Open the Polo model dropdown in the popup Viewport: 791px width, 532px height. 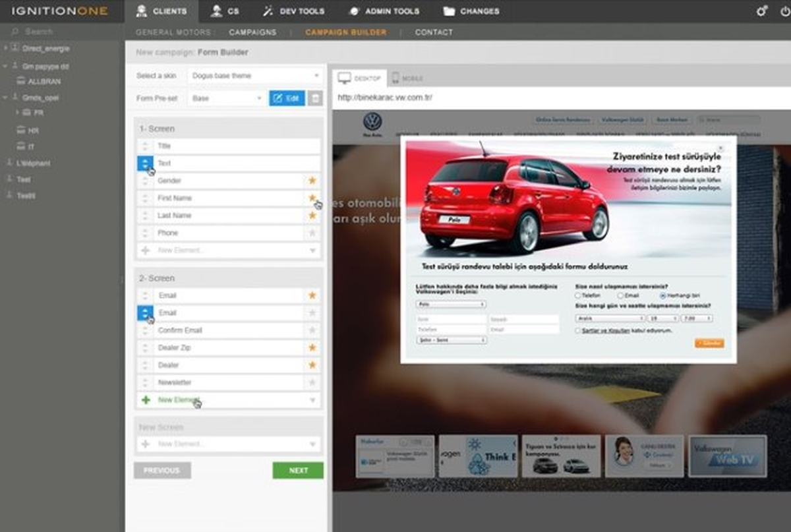click(x=451, y=305)
